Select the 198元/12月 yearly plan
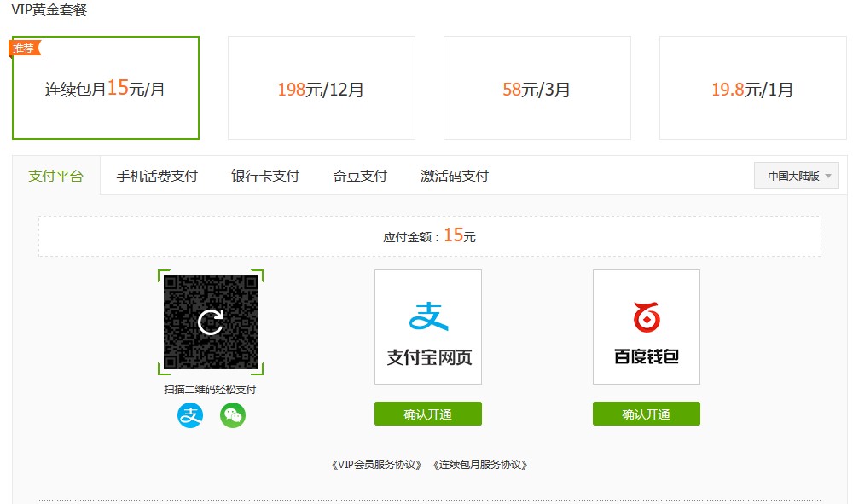The image size is (853, 504). click(x=321, y=88)
